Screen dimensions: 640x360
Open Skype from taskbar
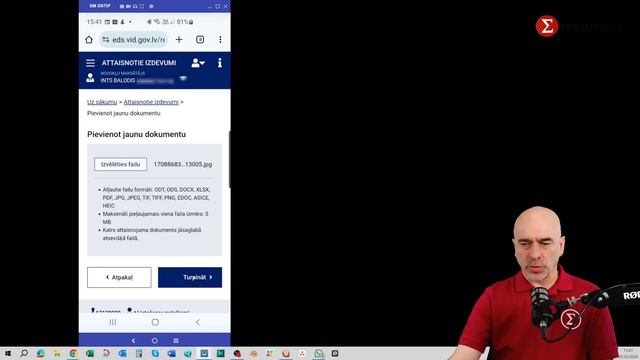pyautogui.click(x=155, y=353)
